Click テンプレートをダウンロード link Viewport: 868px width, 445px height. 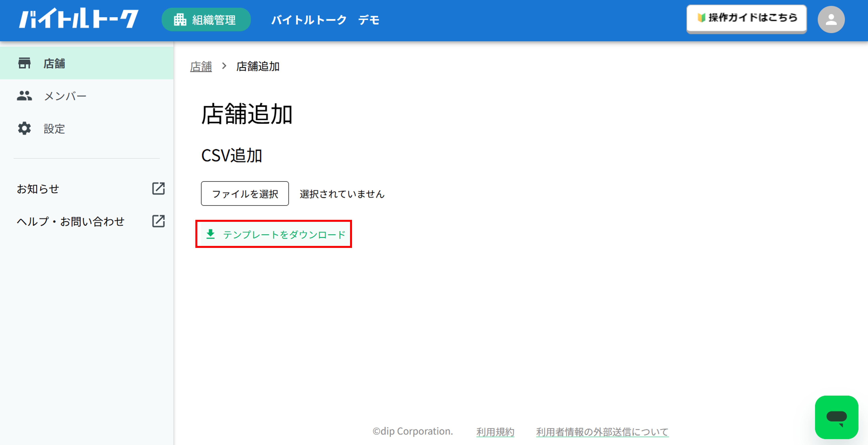coord(274,234)
